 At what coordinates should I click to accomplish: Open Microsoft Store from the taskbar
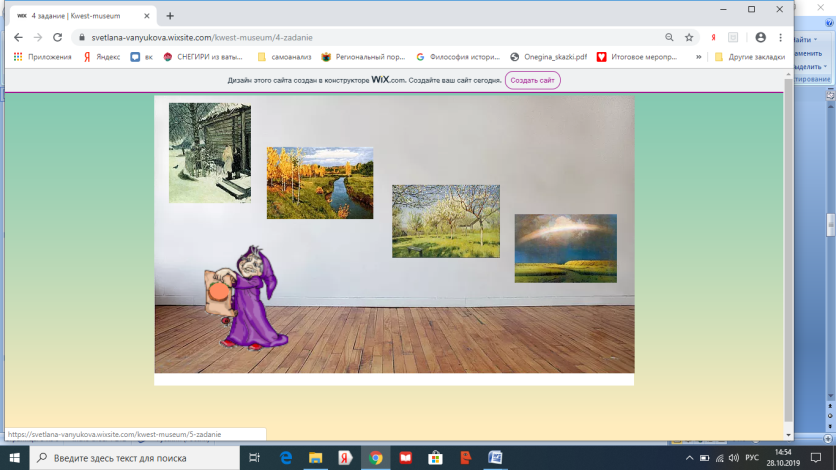435,458
